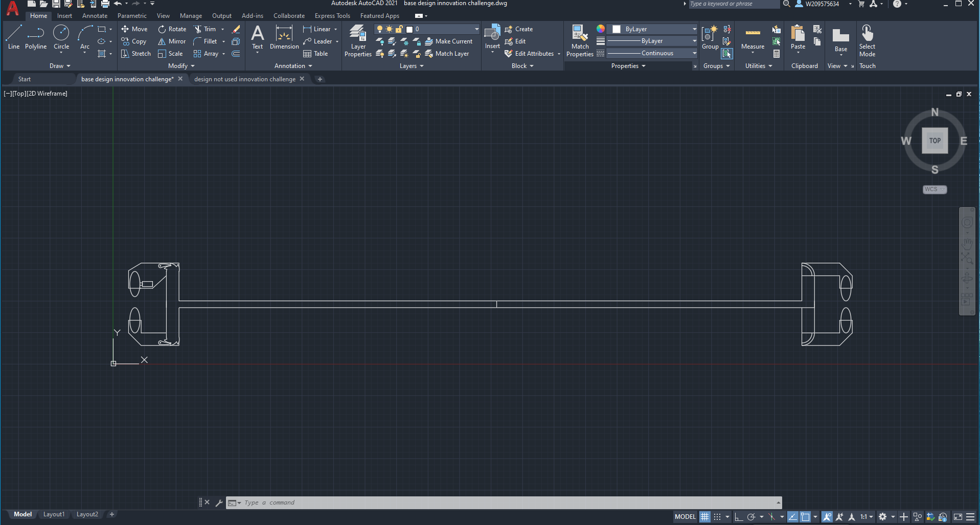Open the layer 0 dropdown list
This screenshot has height=525, width=980.
click(476, 29)
